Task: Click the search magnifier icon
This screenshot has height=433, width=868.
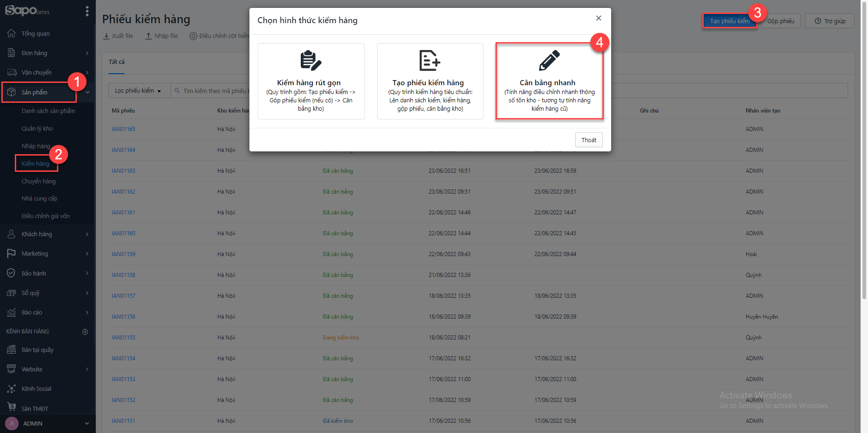Action: pyautogui.click(x=177, y=91)
